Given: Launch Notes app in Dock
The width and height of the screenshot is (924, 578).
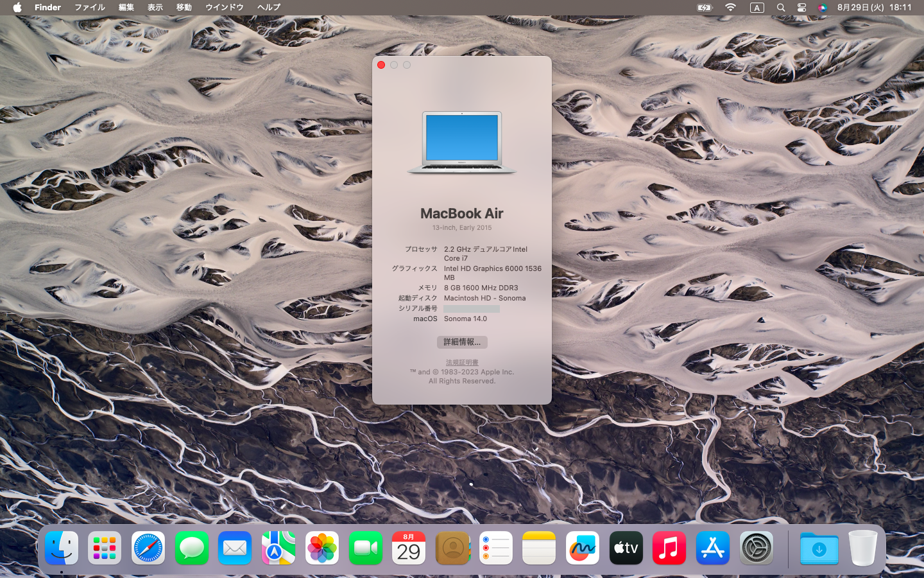Looking at the screenshot, I should (539, 548).
